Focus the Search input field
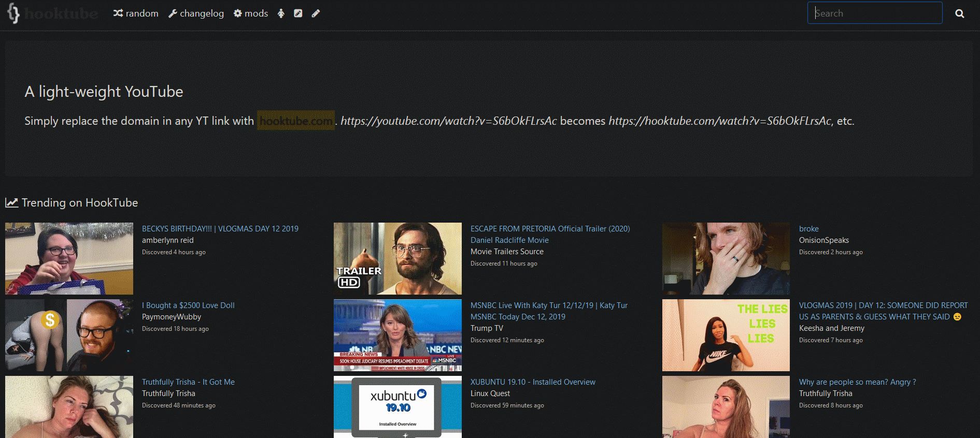The height and width of the screenshot is (438, 980). click(x=875, y=13)
